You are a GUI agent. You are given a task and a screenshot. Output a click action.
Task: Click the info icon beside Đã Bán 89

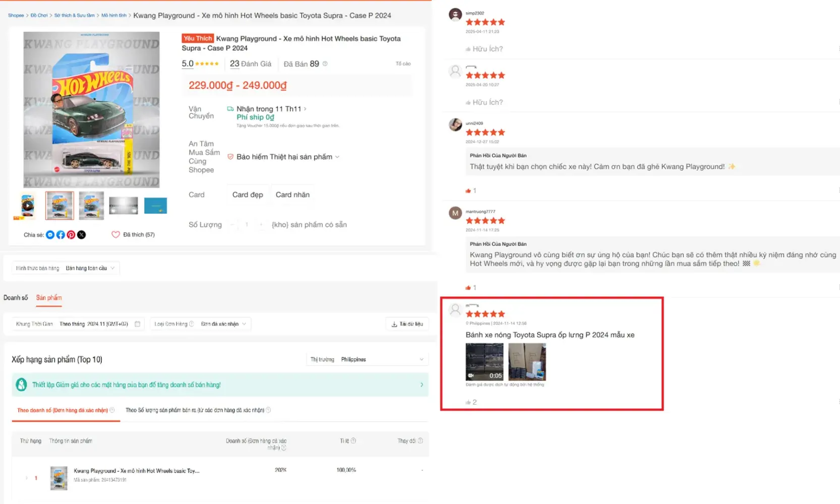(325, 64)
